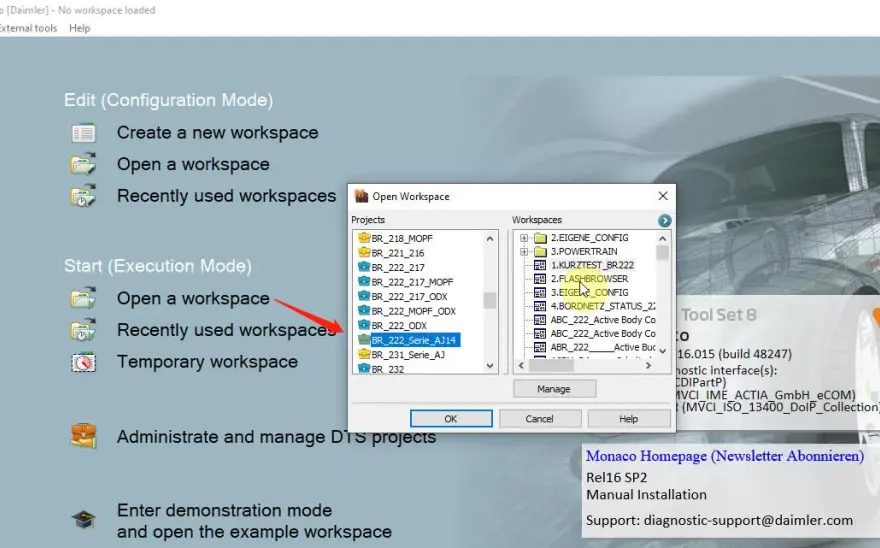
Task: Select project BR_222_Serie_AJ14
Action: (x=414, y=340)
